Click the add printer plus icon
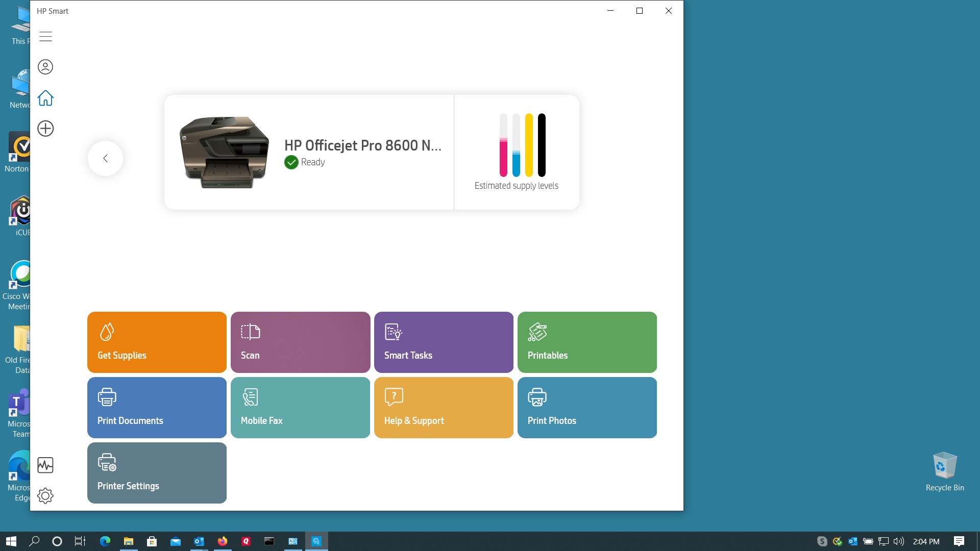Viewport: 980px width, 551px height. [x=45, y=129]
